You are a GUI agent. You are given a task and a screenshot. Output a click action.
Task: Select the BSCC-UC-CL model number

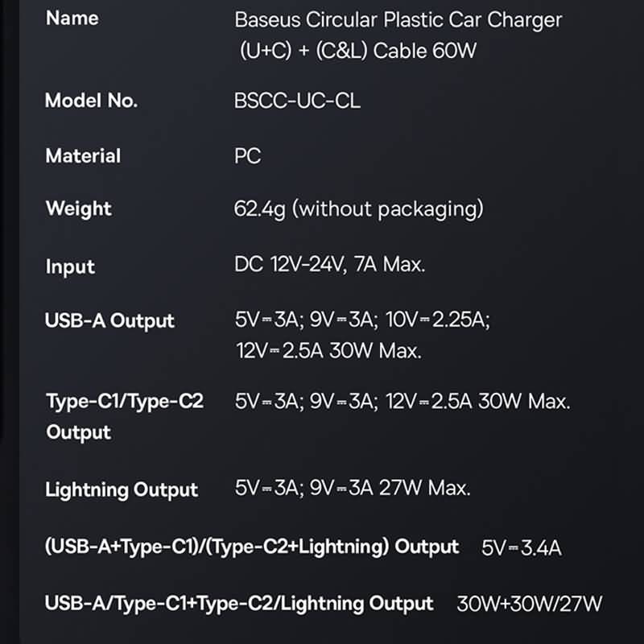(297, 101)
